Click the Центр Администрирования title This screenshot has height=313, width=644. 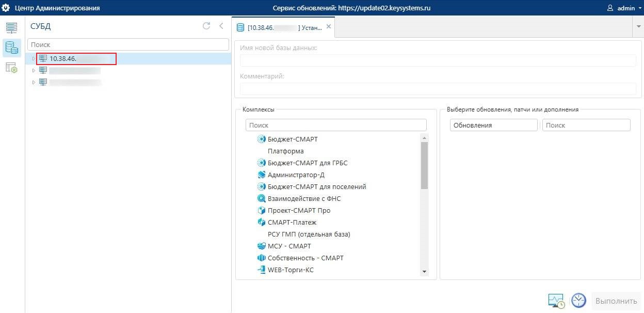[57, 8]
